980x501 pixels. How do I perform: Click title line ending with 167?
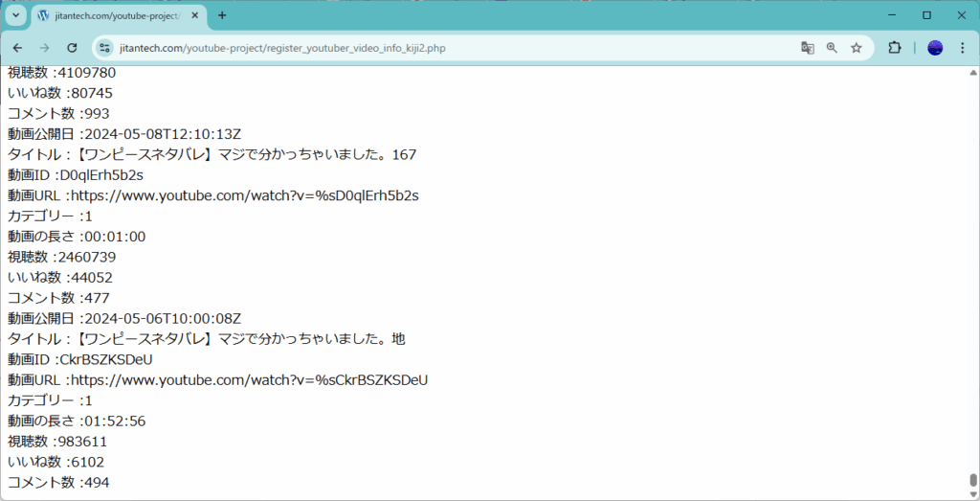[212, 154]
